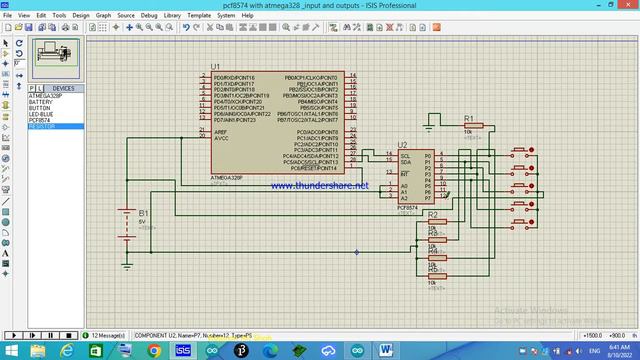Open search and tag binoculars icon
The width and height of the screenshot is (640, 360).
click(347, 27)
